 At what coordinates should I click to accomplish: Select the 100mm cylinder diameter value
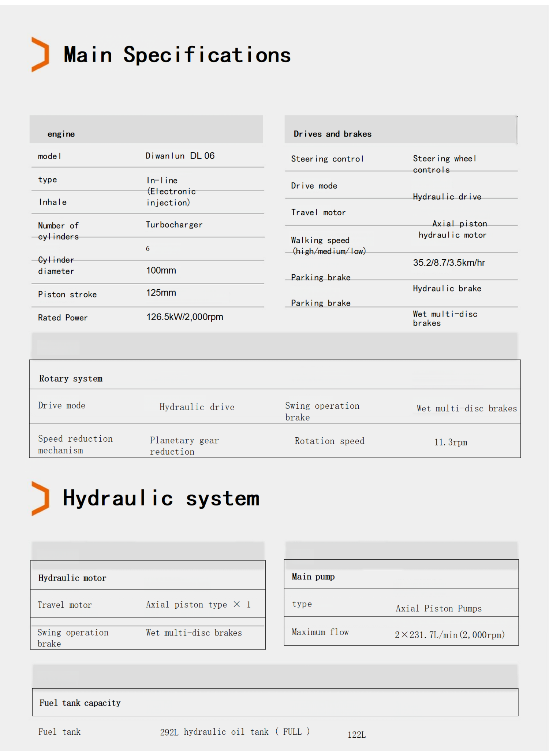click(x=161, y=270)
